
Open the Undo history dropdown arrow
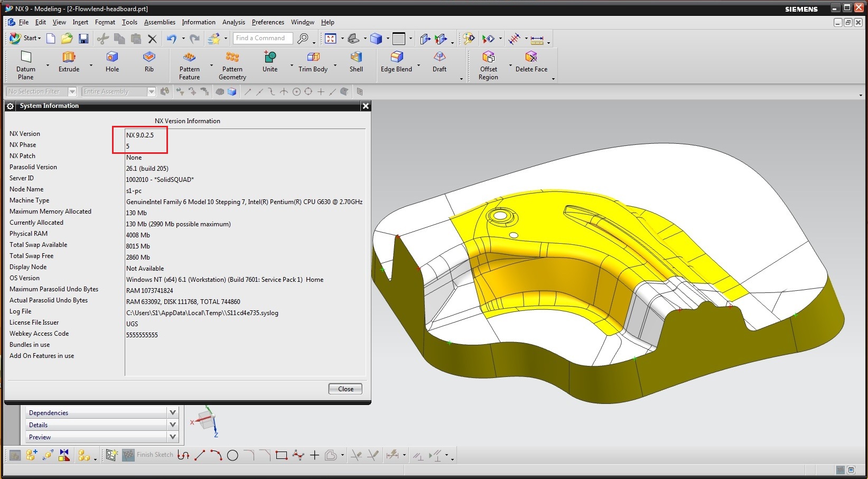coord(183,39)
